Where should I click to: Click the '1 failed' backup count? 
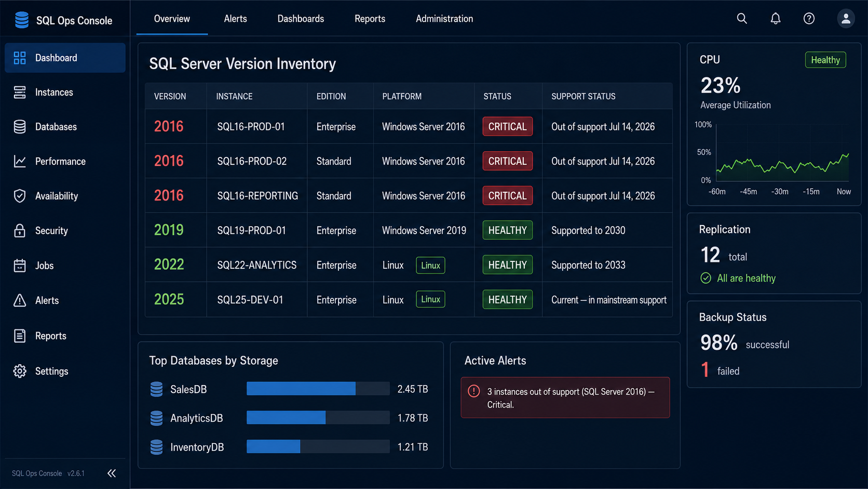coord(720,370)
